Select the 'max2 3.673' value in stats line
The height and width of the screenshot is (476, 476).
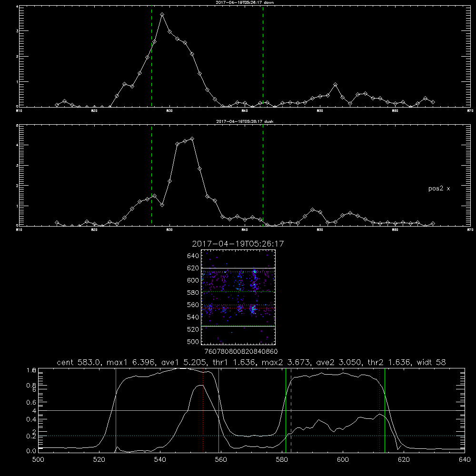pyautogui.click(x=286, y=362)
